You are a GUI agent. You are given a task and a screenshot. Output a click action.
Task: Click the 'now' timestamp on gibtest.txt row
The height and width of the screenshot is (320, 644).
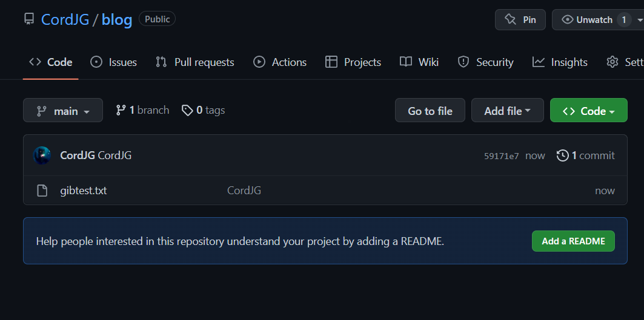605,191
